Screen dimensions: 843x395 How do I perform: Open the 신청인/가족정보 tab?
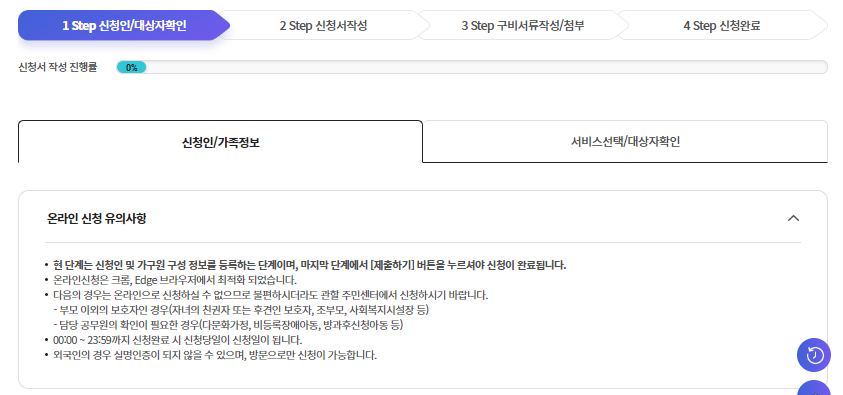[x=220, y=142]
